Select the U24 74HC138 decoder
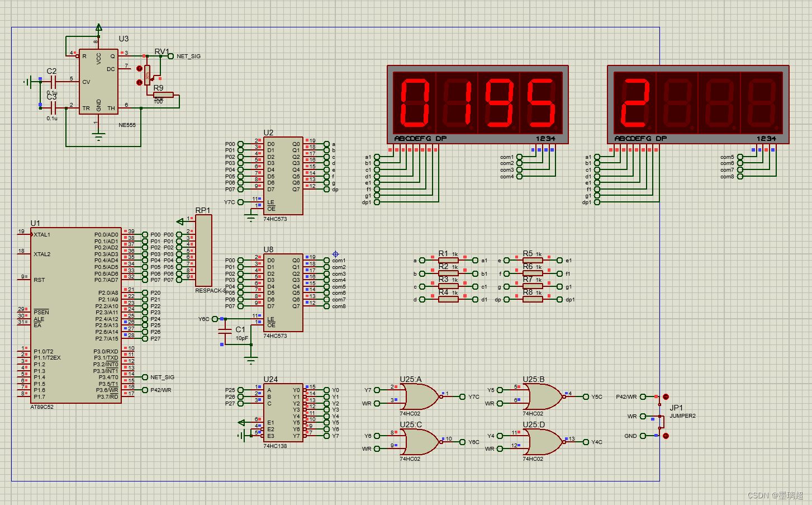 [x=283, y=413]
